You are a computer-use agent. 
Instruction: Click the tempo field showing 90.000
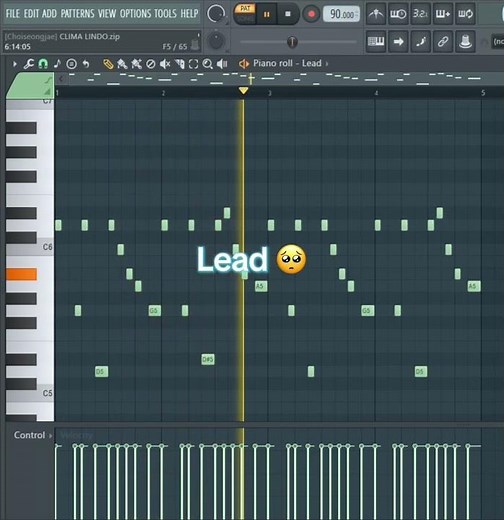click(x=341, y=14)
